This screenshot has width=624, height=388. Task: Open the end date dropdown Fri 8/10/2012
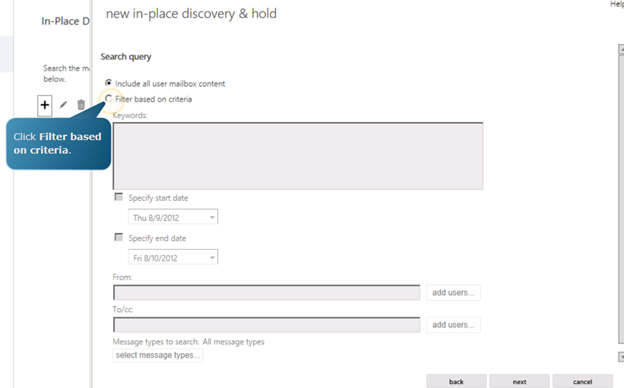click(x=173, y=257)
